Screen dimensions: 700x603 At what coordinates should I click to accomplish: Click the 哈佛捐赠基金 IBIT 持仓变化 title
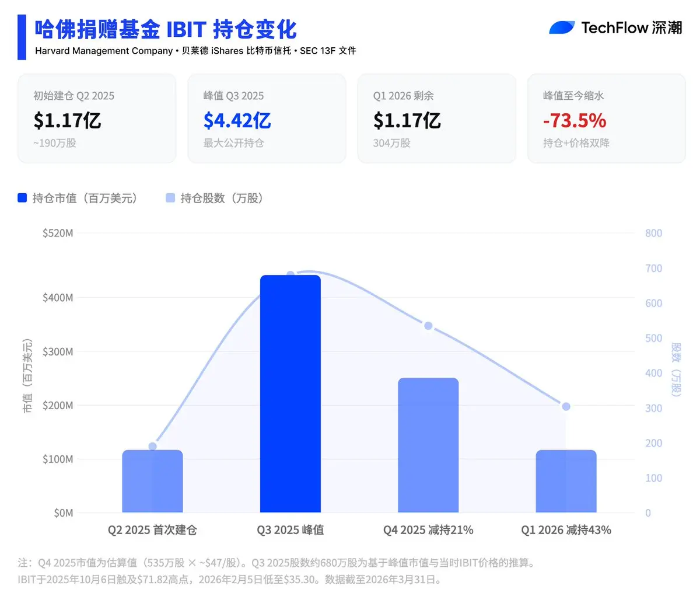[166, 29]
